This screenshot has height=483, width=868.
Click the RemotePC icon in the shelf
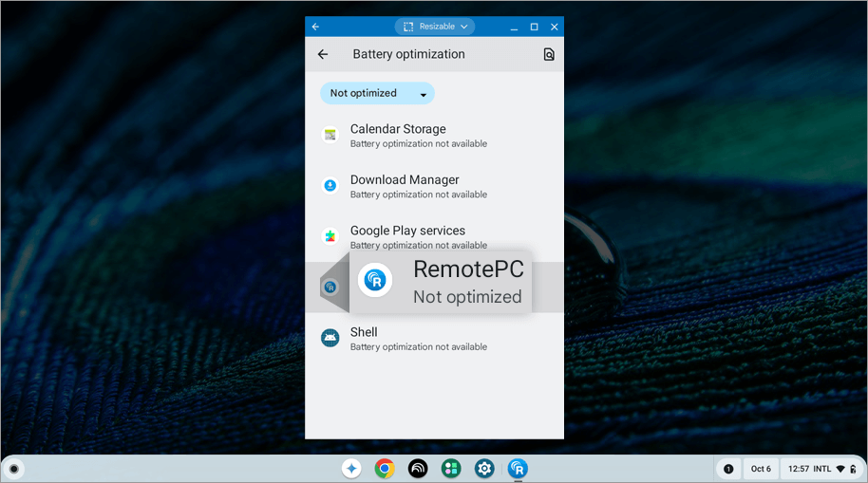coord(518,468)
